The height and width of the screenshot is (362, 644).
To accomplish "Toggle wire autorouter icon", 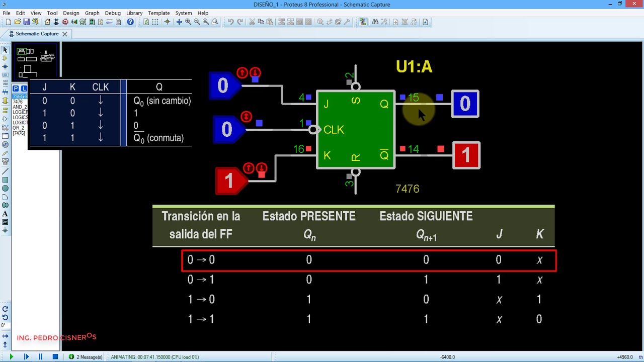I will tap(363, 22).
